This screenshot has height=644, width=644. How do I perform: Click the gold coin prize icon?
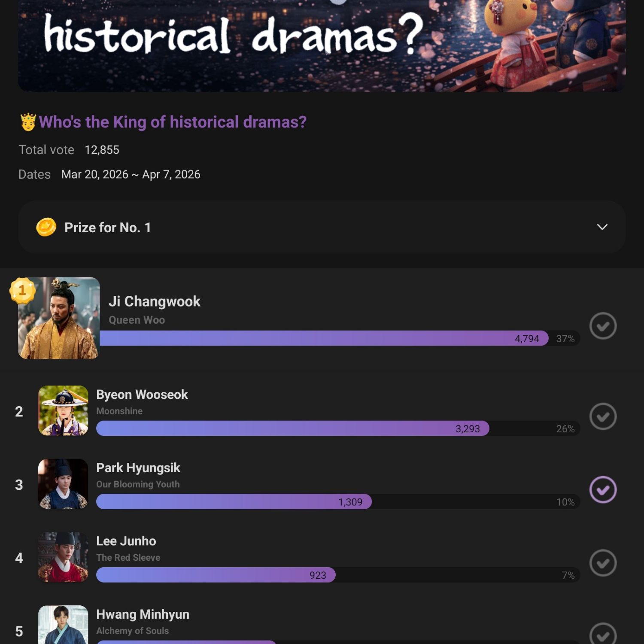(x=46, y=227)
